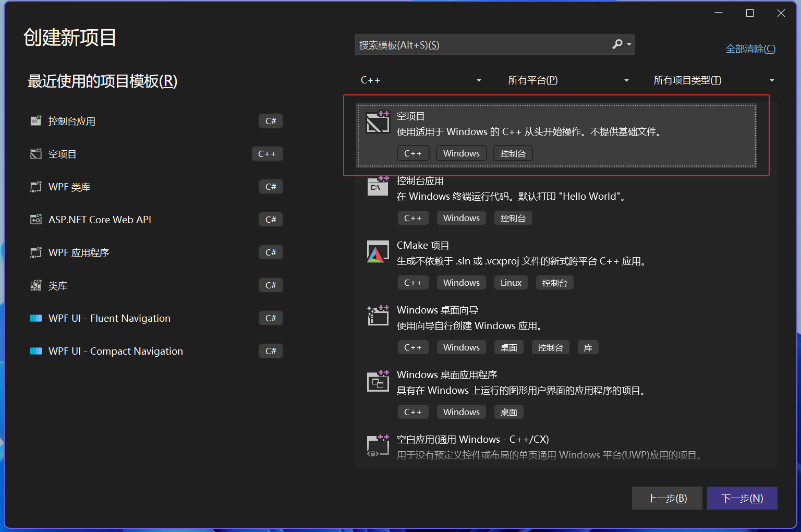The width and height of the screenshot is (801, 532).
Task: Click the C# badge beside ASP.NET Core Web API
Action: (271, 220)
